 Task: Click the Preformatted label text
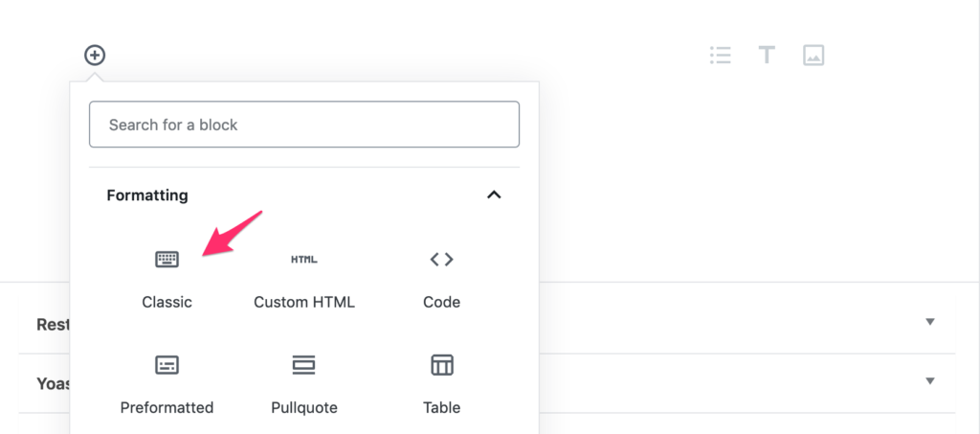tap(167, 407)
